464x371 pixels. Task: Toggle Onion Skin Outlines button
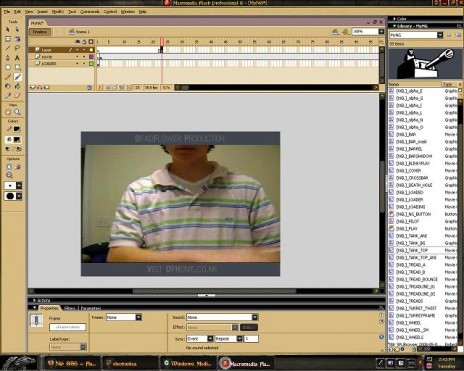click(x=114, y=87)
